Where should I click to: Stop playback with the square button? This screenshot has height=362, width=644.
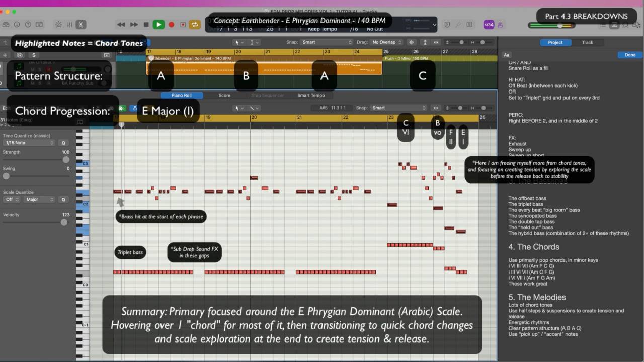146,24
